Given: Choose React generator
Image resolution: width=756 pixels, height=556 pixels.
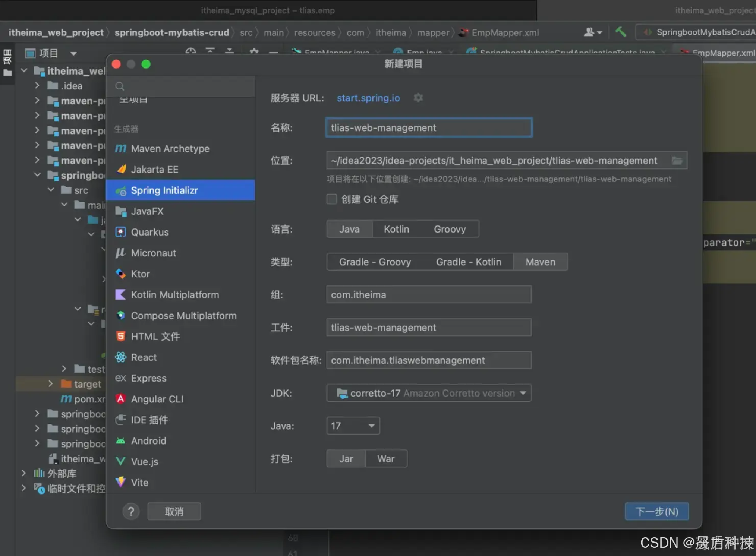Looking at the screenshot, I should (x=180, y=357).
